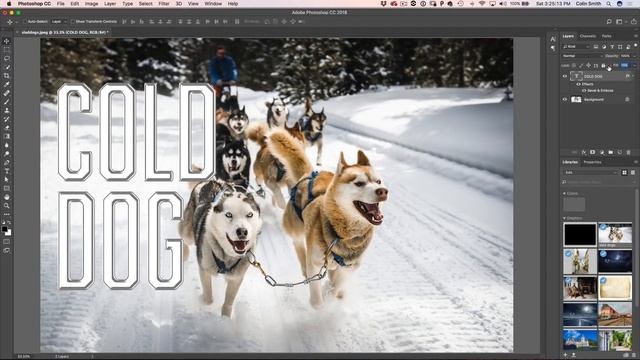The image size is (640, 360).
Task: Switch to the Properties tab
Action: (592, 162)
